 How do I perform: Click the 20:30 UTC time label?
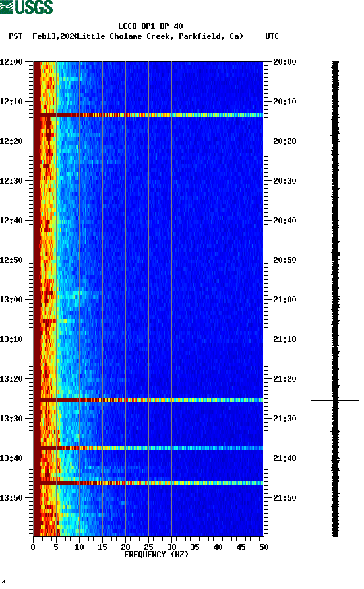pyautogui.click(x=285, y=181)
